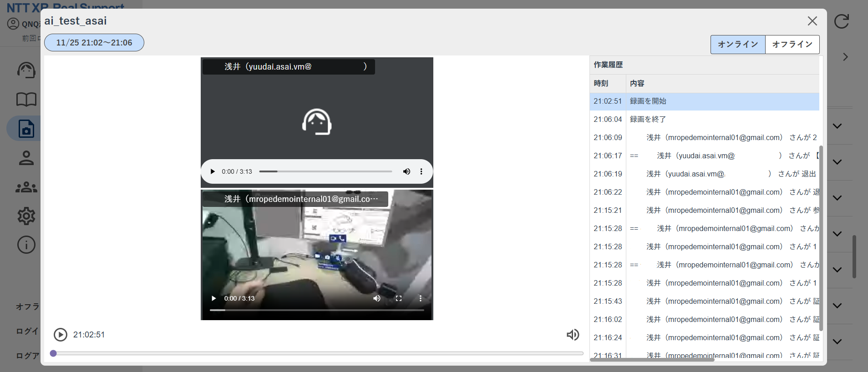
Task: Open more options on first audio player
Action: click(421, 171)
